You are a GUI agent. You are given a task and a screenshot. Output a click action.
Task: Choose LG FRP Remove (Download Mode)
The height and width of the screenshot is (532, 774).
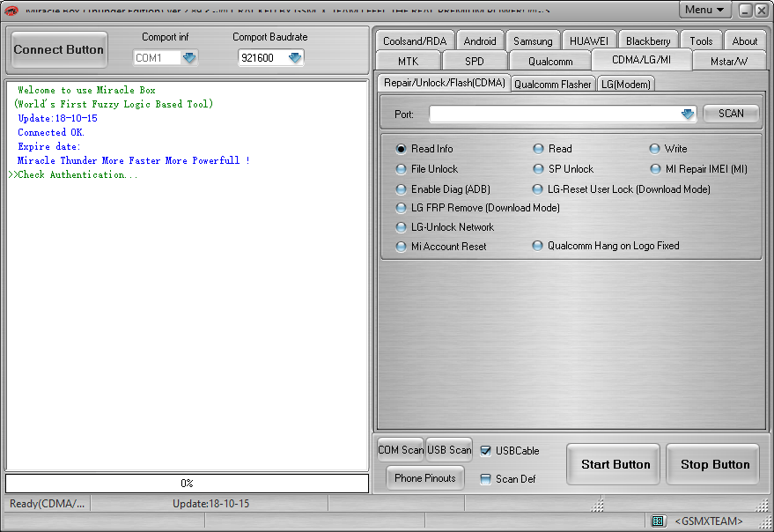point(401,208)
